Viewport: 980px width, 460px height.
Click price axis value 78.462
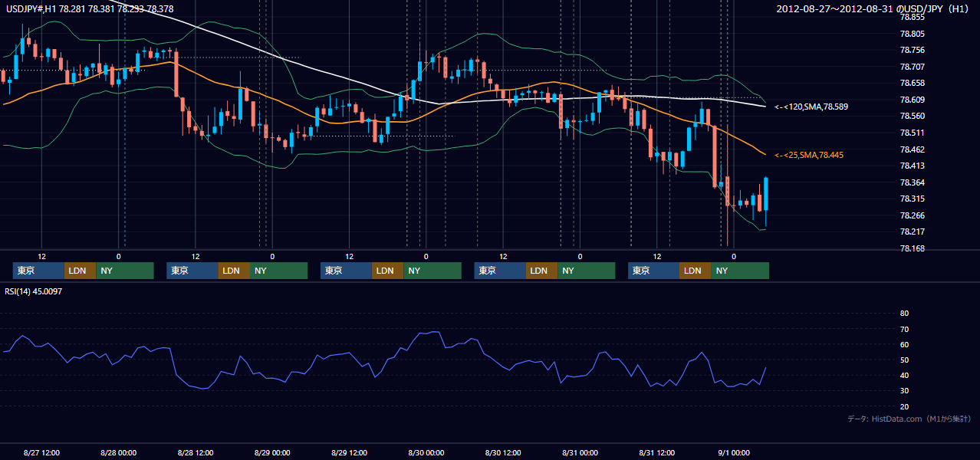(912, 149)
